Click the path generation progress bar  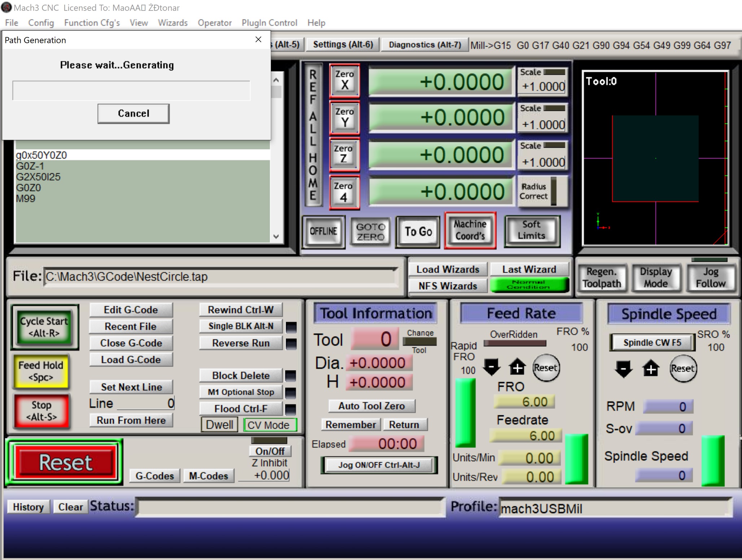[x=131, y=90]
